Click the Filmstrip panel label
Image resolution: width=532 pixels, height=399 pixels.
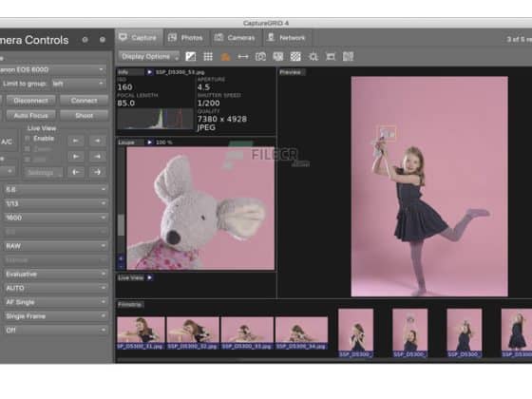(130, 304)
